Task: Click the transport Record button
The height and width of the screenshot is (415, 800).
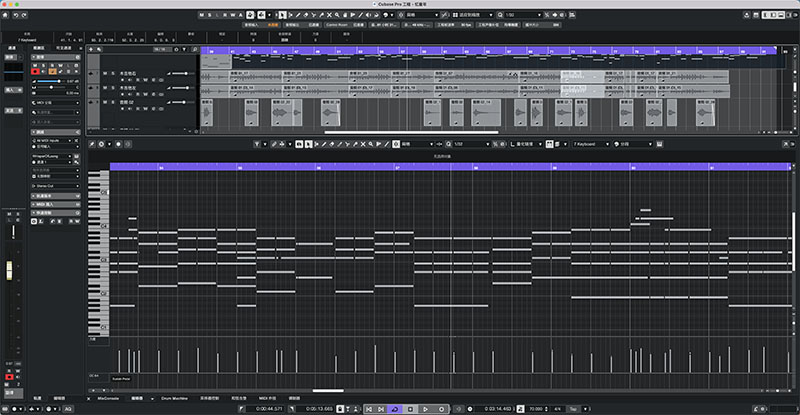Action: click(x=441, y=409)
